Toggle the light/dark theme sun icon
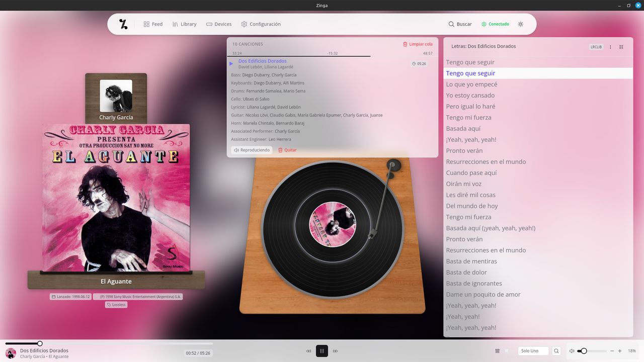Image resolution: width=644 pixels, height=362 pixels. (x=521, y=24)
